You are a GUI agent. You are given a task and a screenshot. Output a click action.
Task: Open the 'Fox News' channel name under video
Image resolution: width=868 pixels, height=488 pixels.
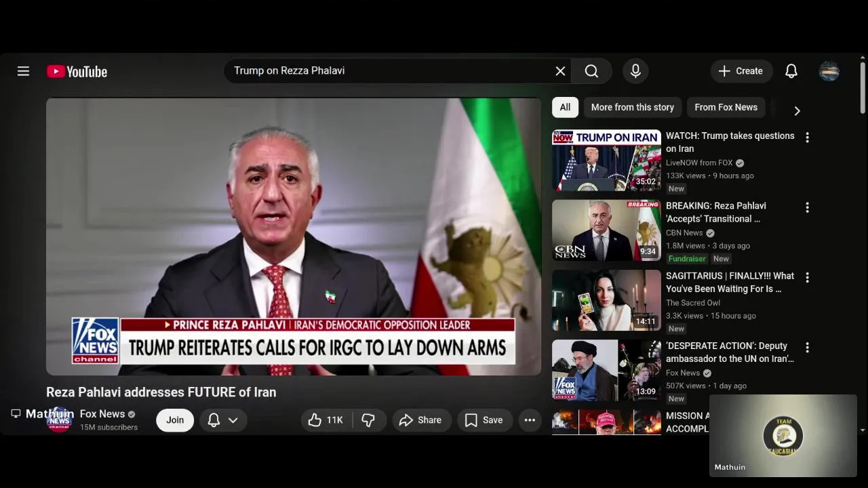[102, 414]
